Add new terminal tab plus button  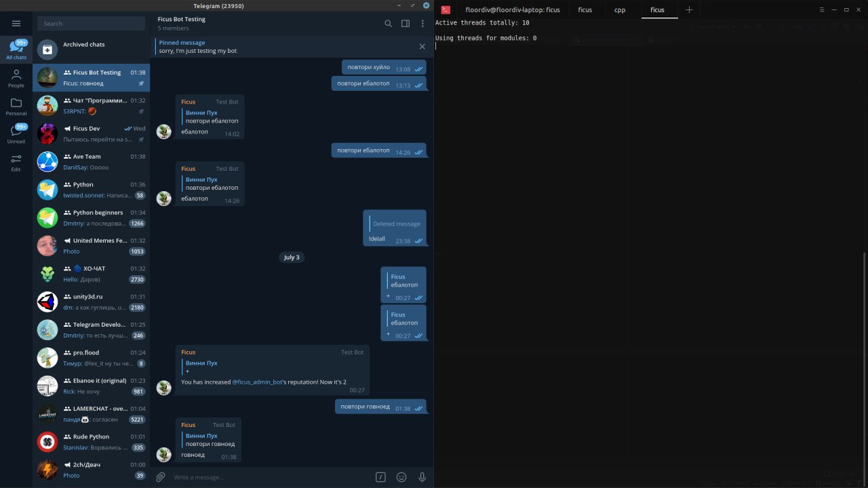point(689,9)
